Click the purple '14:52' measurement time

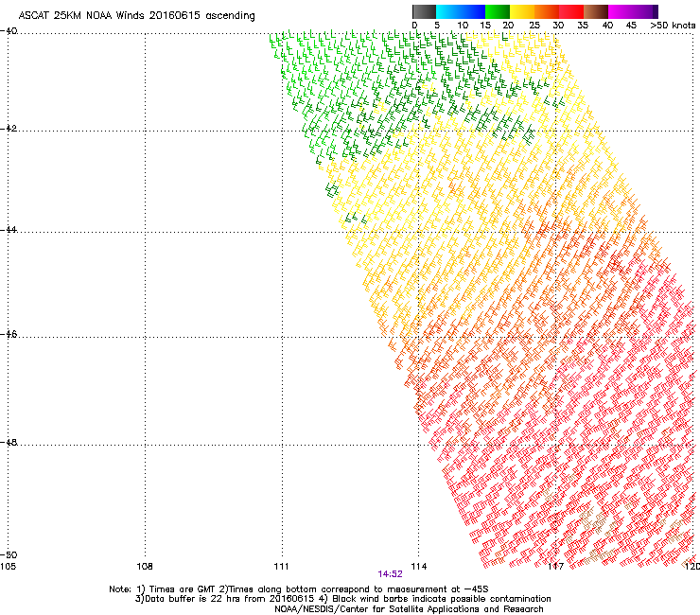[390, 574]
